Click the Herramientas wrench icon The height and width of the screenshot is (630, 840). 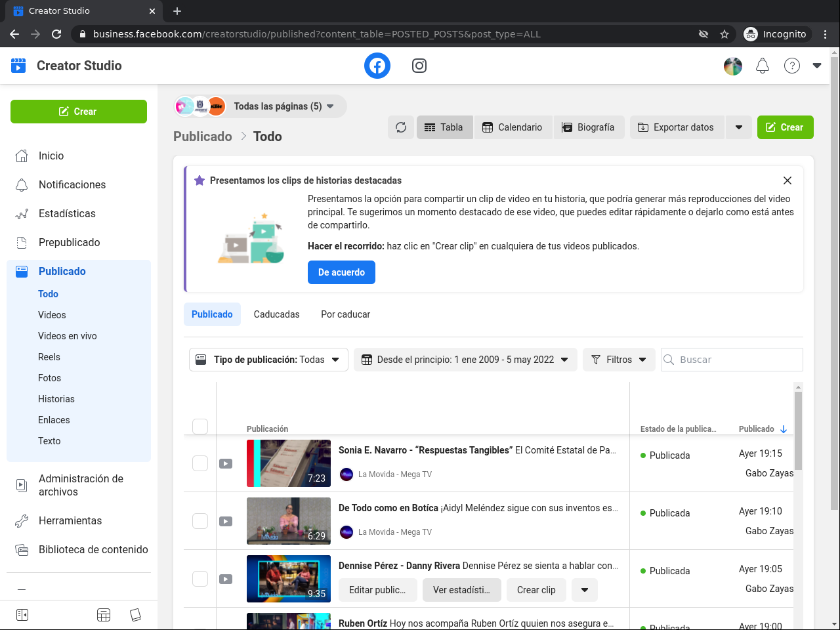22,520
